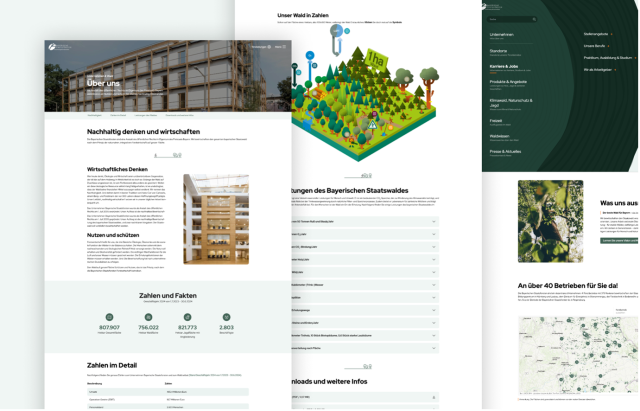This screenshot has height=411, width=640.
Task: Open the Waldwissen menu entry
Action: pyautogui.click(x=499, y=136)
